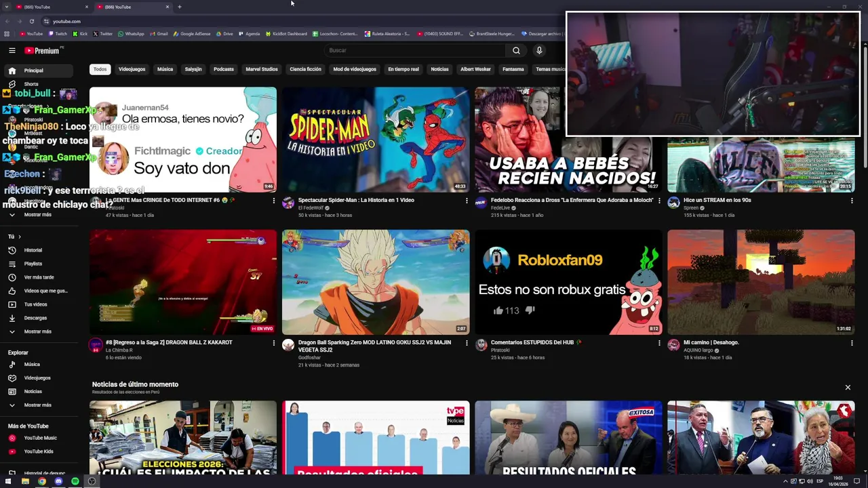Expand Mostrar más under Explorar
The height and width of the screenshot is (488, 868).
tap(39, 405)
